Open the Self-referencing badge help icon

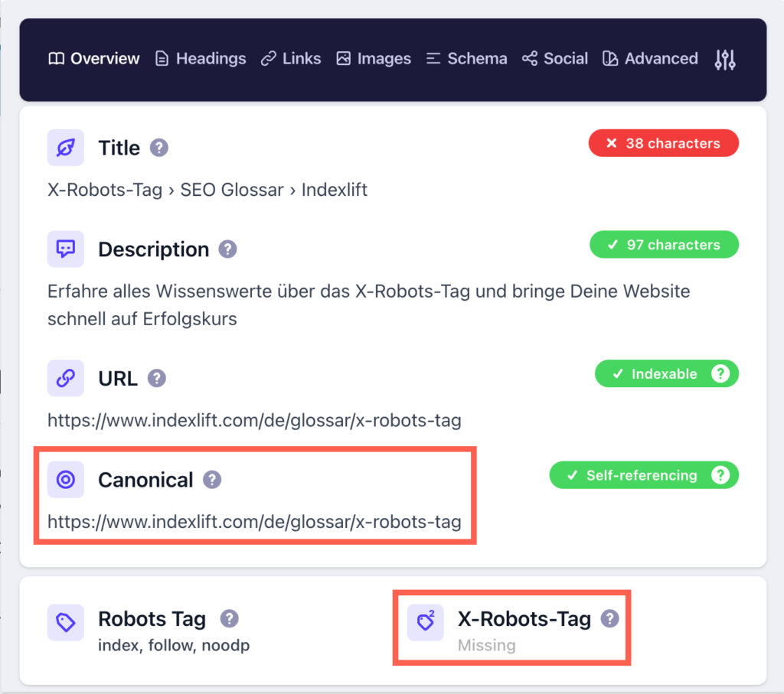pyautogui.click(x=720, y=475)
